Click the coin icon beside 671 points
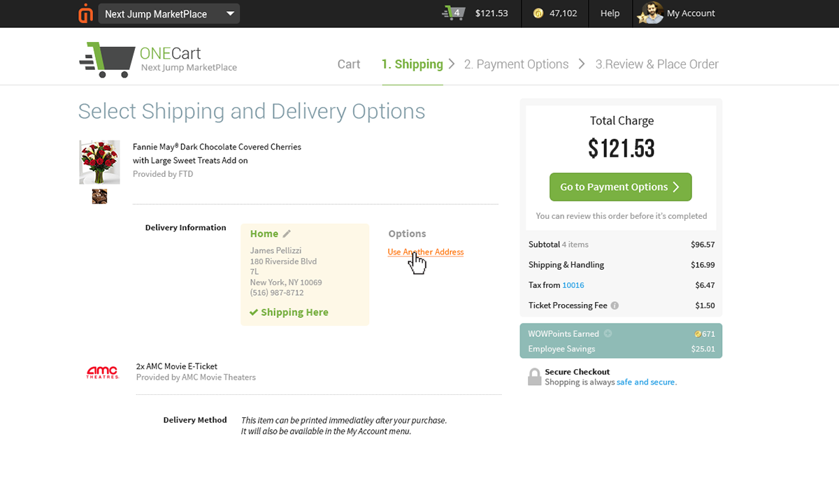Viewport: 839px width, 504px height. tap(698, 334)
